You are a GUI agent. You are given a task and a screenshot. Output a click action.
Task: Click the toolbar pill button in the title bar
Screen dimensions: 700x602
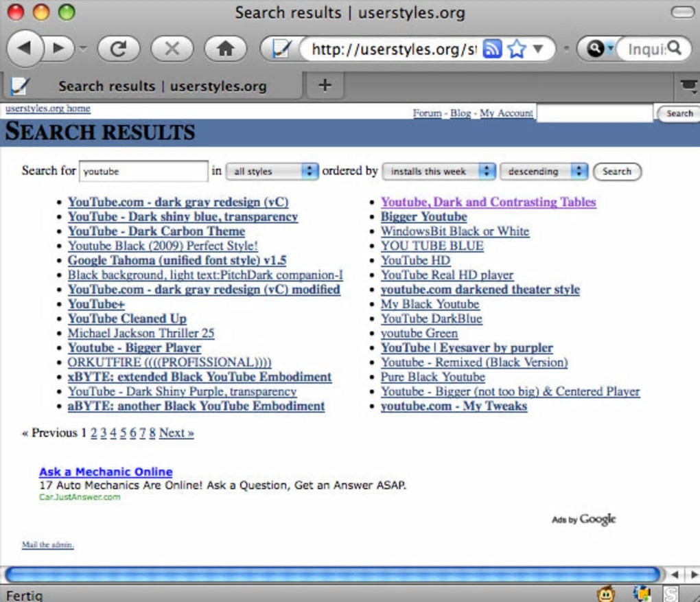coord(683,12)
